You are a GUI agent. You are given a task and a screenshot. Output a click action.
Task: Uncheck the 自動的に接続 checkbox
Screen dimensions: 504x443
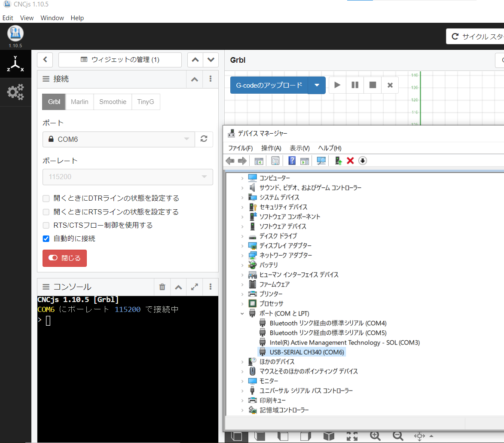pyautogui.click(x=46, y=238)
